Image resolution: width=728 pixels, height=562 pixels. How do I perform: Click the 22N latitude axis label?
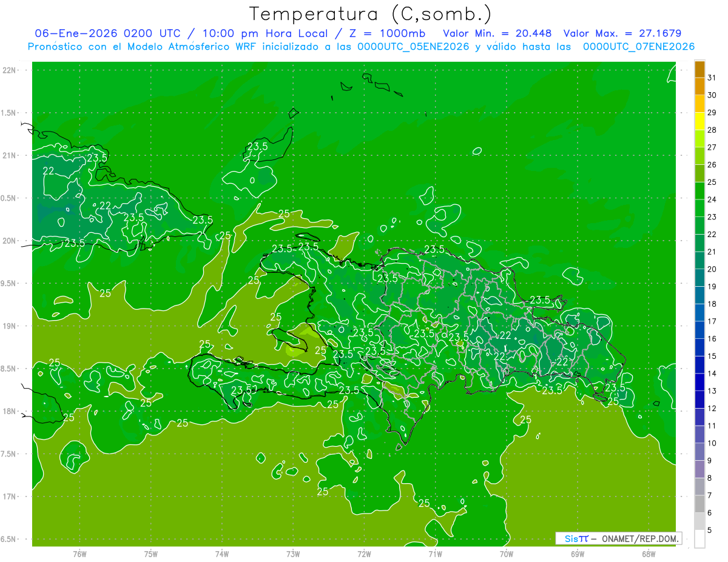click(x=10, y=70)
